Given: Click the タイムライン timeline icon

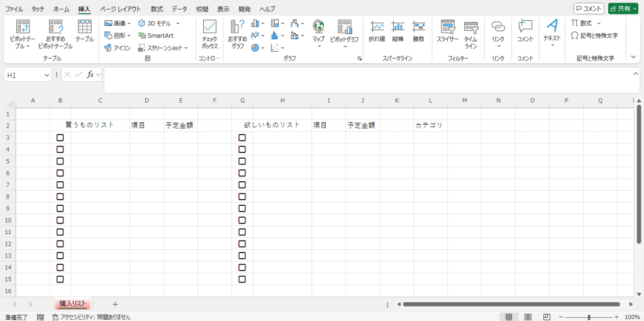Looking at the screenshot, I should point(470,27).
